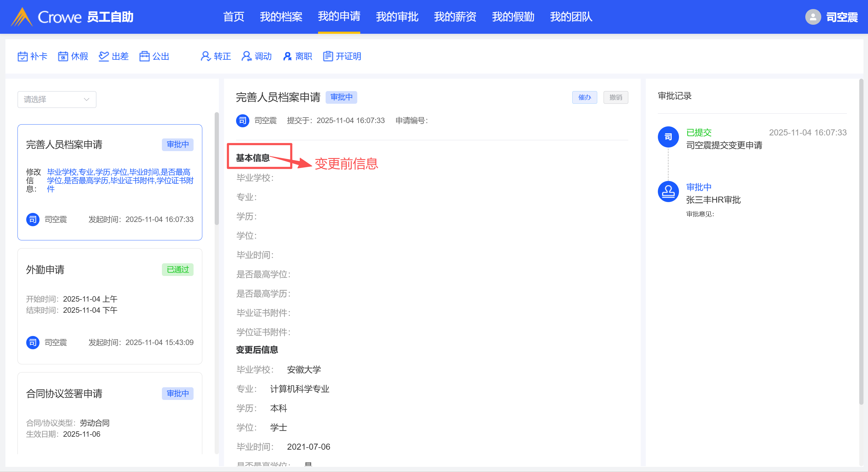Click the user avatar icon beside 司空震

click(x=813, y=17)
